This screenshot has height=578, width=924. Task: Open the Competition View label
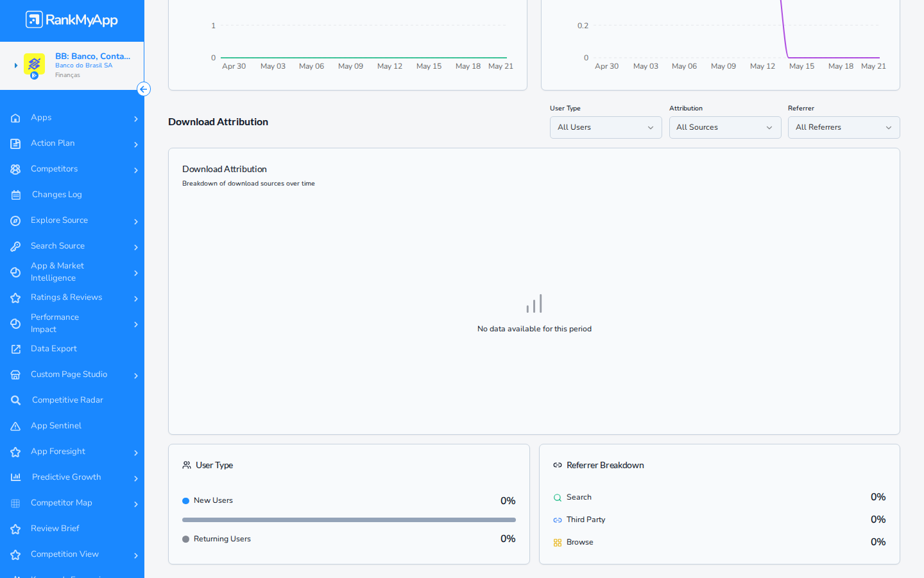click(x=64, y=554)
